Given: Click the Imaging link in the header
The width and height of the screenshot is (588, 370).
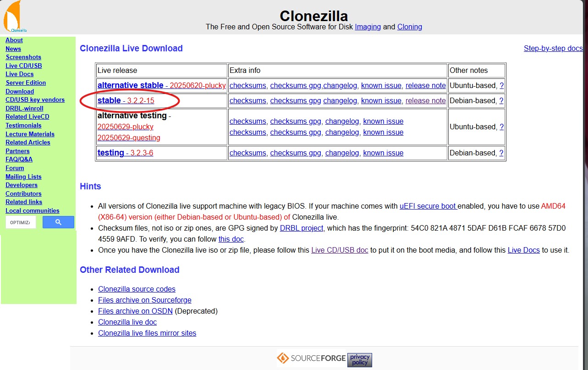Looking at the screenshot, I should (368, 27).
